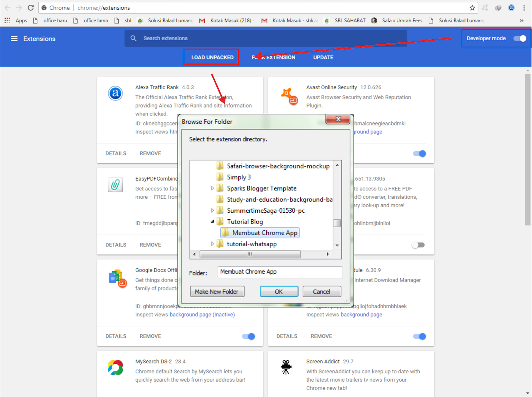Click the grey globe extension icon in Chrome toolbar

498,8
